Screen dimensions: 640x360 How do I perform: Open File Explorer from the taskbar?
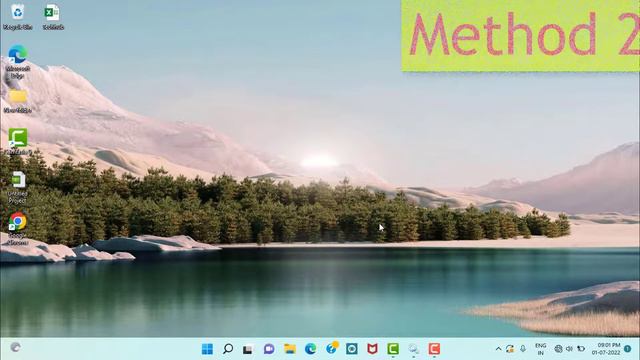coord(290,349)
